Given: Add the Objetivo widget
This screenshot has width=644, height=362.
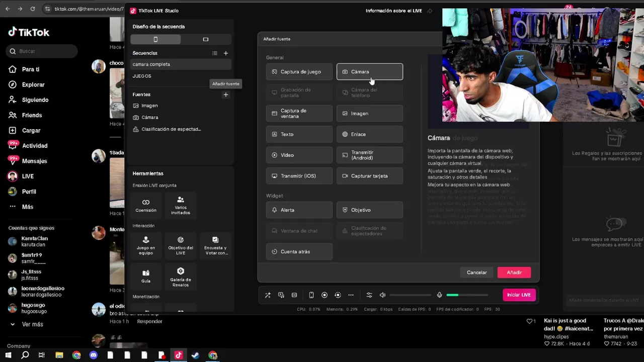Looking at the screenshot, I should [x=370, y=210].
